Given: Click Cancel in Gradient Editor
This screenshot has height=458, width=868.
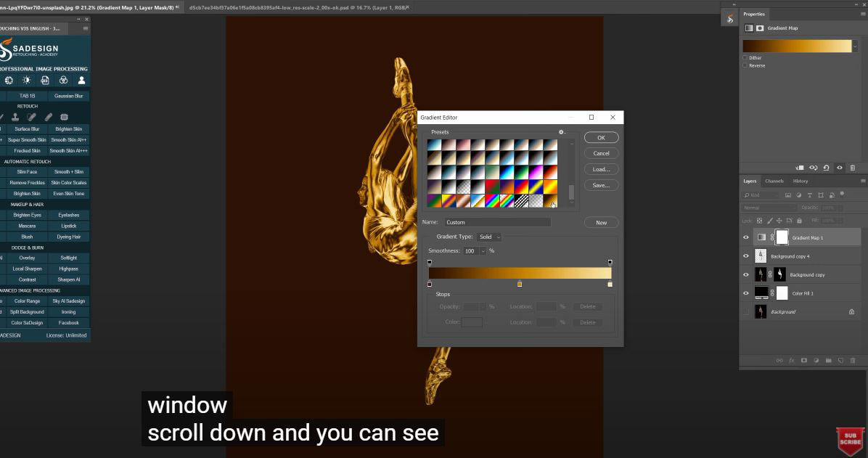Looking at the screenshot, I should tap(601, 153).
